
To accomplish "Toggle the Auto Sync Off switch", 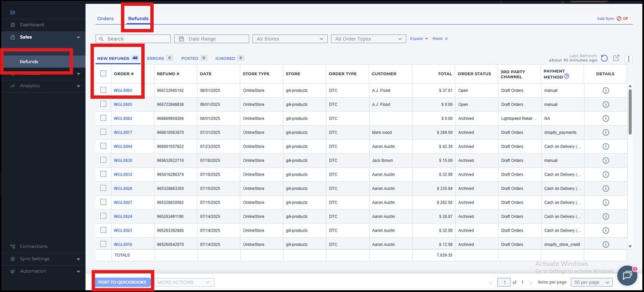I will click(622, 19).
